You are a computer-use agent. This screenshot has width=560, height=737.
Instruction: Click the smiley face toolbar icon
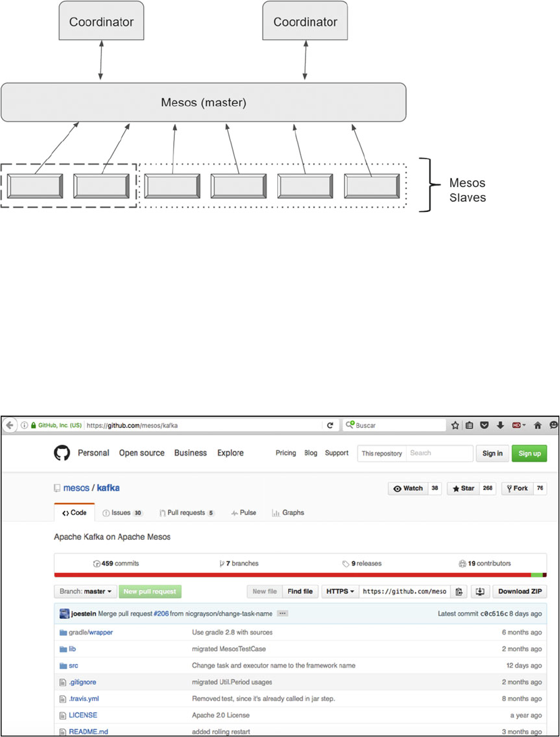pyautogui.click(x=554, y=425)
